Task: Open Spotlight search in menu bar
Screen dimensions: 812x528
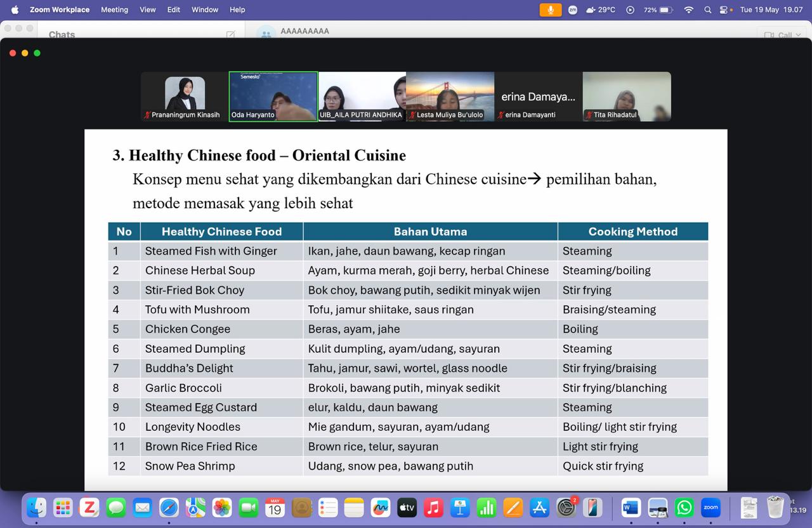Action: pos(707,10)
